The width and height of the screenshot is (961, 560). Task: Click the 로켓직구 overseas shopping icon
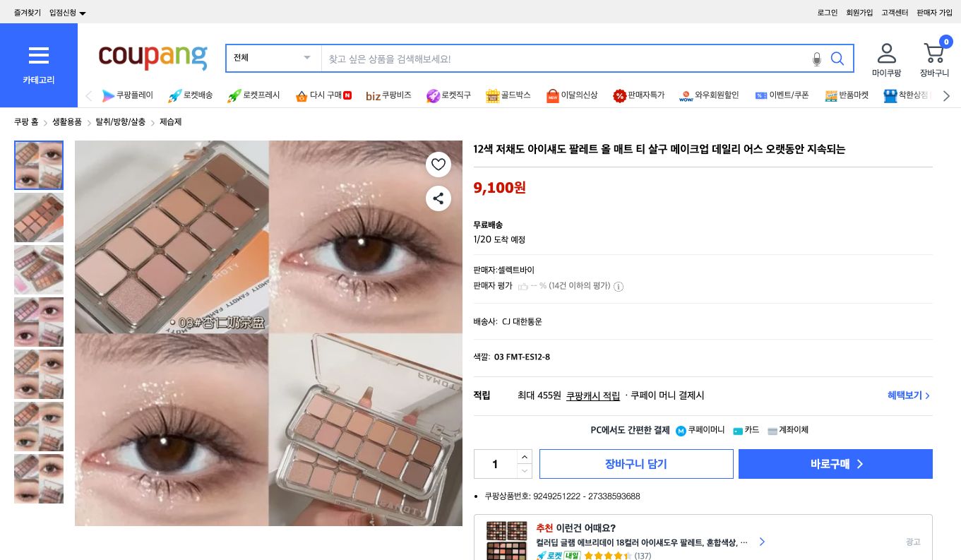[433, 95]
